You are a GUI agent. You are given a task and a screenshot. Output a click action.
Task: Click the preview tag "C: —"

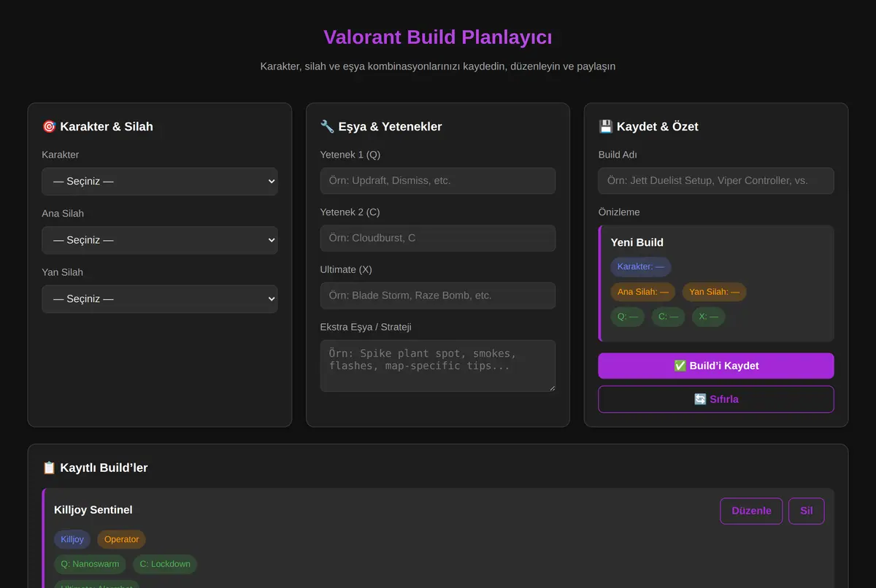point(668,317)
